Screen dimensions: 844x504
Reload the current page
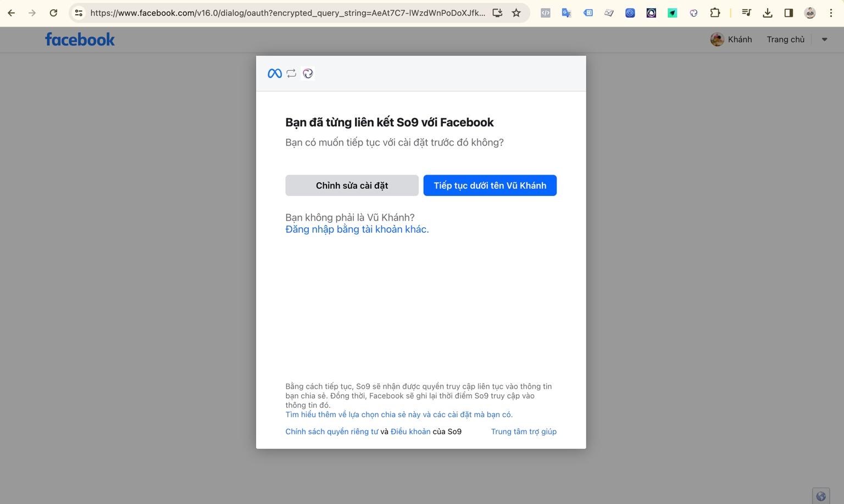(x=53, y=13)
